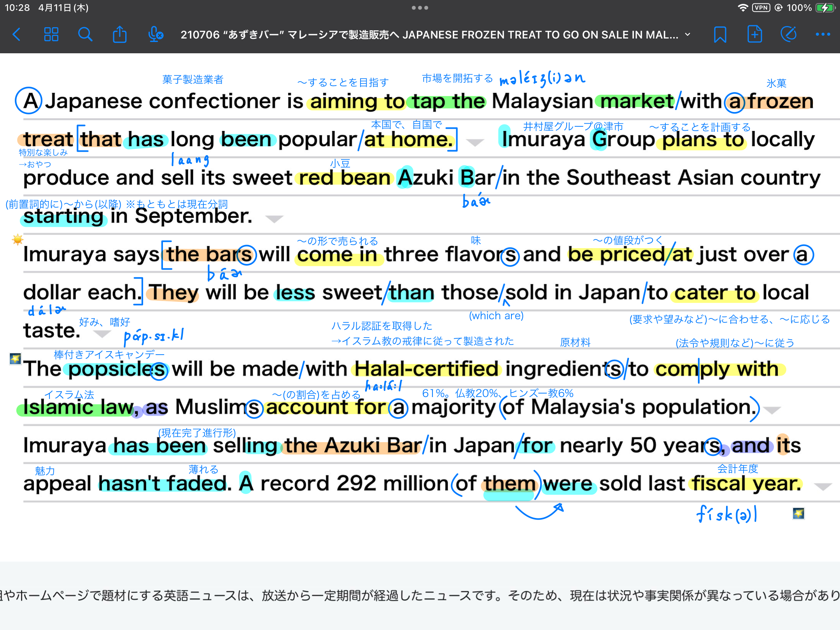Tap the annotation '会計年度'
Viewport: 840px width, 630px height.
(x=738, y=469)
